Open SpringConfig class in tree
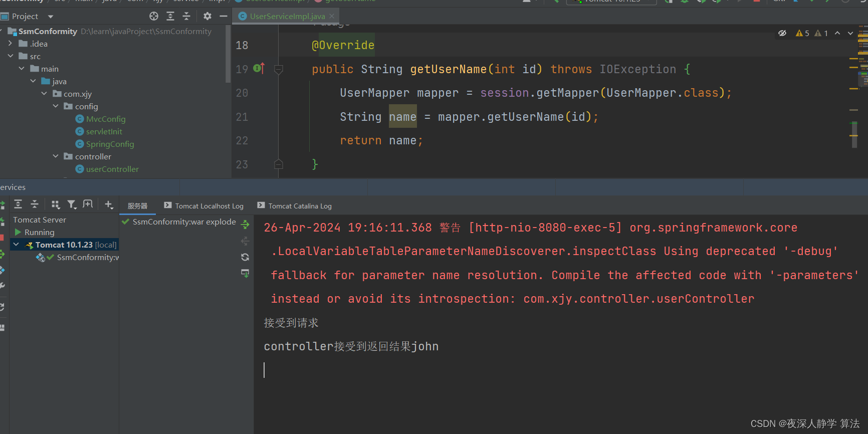The width and height of the screenshot is (868, 434). [x=110, y=144]
